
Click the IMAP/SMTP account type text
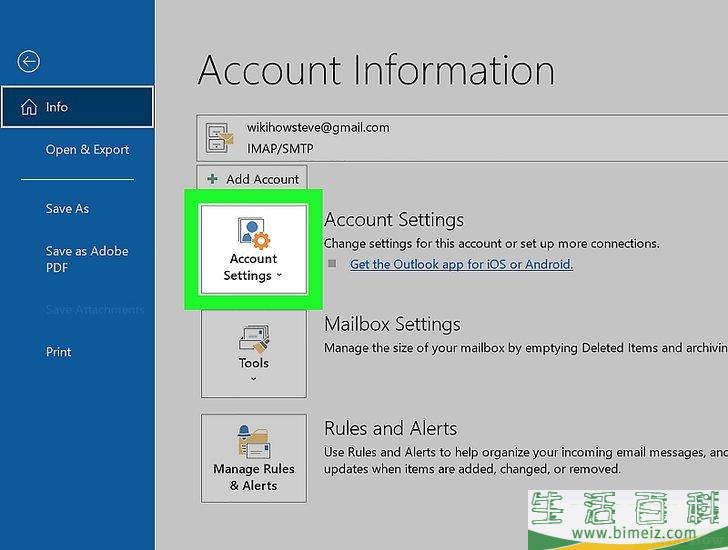click(280, 149)
